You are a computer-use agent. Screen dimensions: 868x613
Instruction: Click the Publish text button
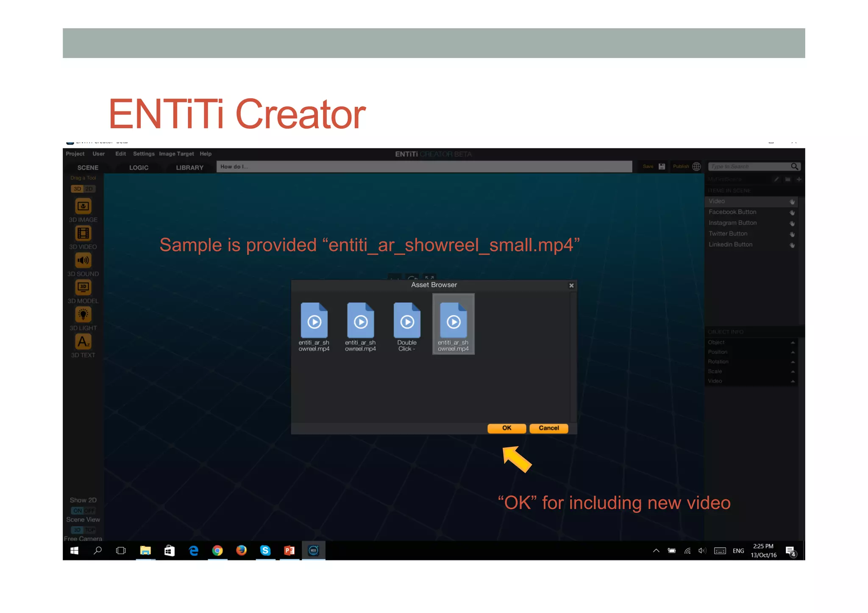(681, 166)
